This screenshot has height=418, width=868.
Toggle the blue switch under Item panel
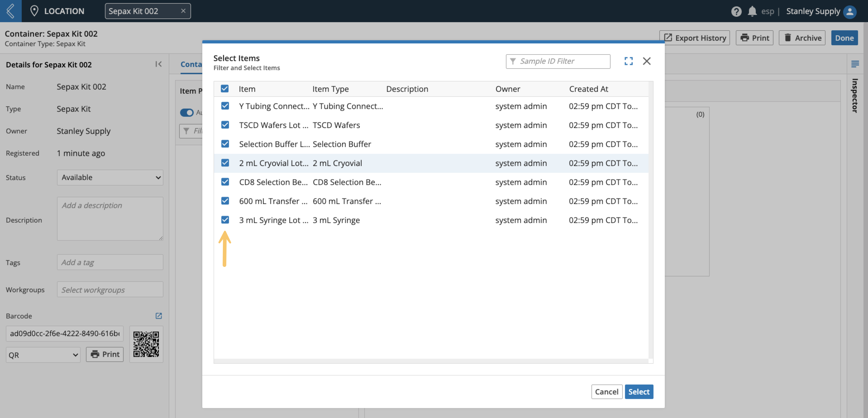pyautogui.click(x=187, y=112)
